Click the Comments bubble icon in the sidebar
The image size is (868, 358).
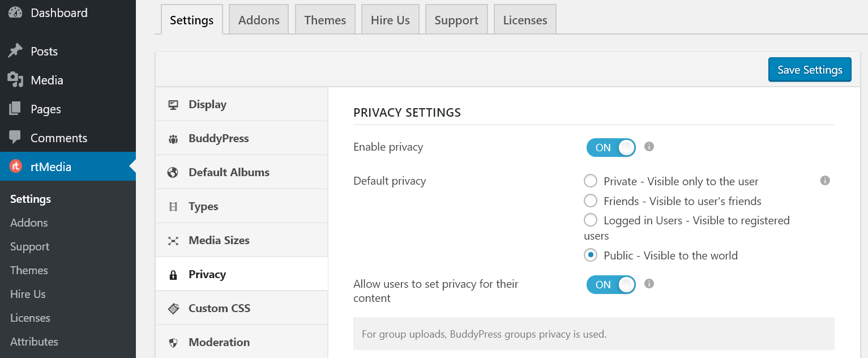pos(15,138)
